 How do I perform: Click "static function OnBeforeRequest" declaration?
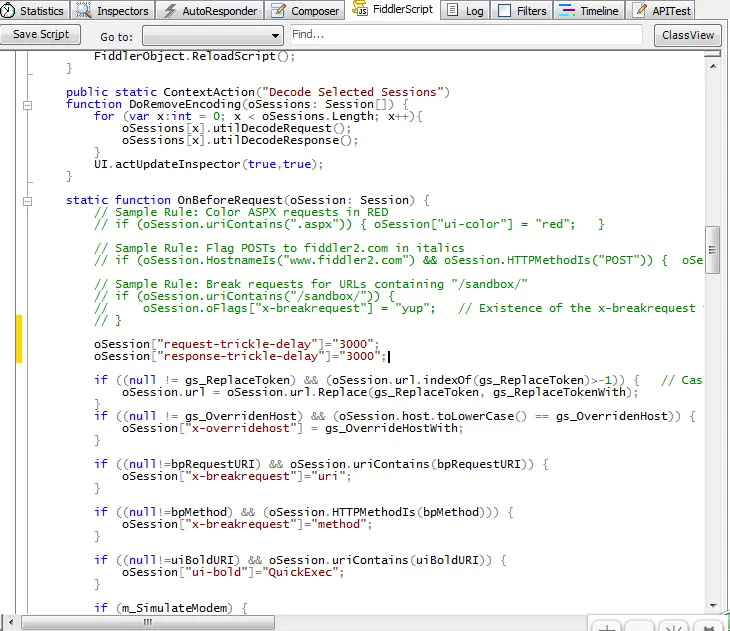[247, 200]
